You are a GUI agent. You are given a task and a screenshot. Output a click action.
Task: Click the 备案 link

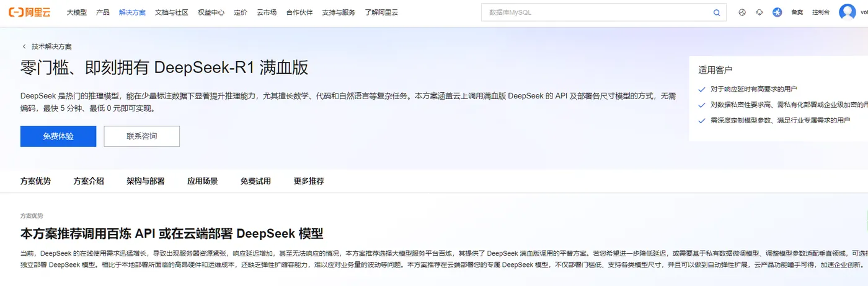tap(797, 12)
